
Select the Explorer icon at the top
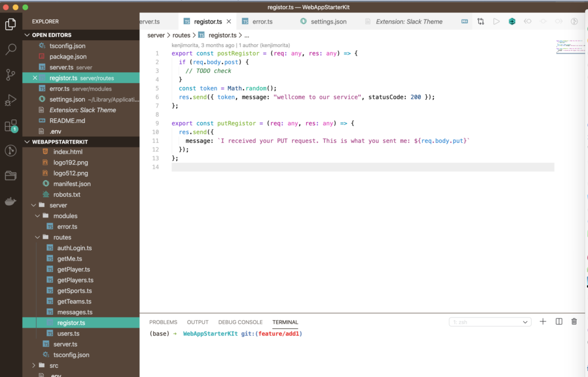10,25
